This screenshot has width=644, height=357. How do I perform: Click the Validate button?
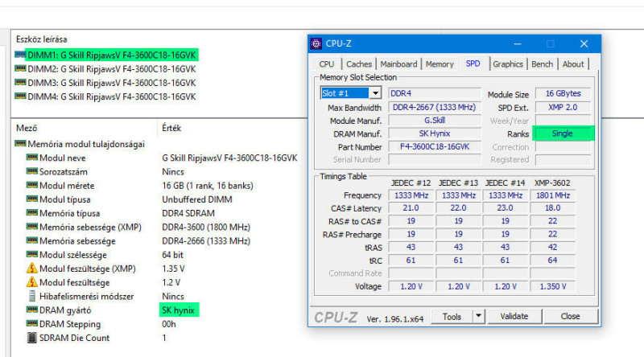pyautogui.click(x=514, y=316)
